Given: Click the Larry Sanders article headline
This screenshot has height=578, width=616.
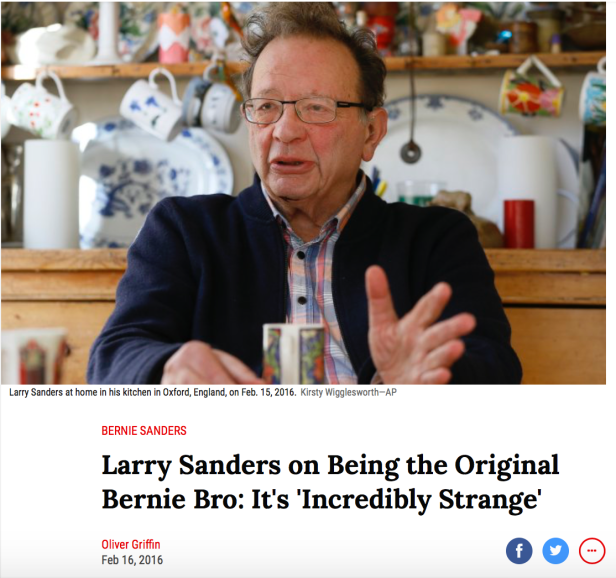Looking at the screenshot, I should (x=330, y=482).
